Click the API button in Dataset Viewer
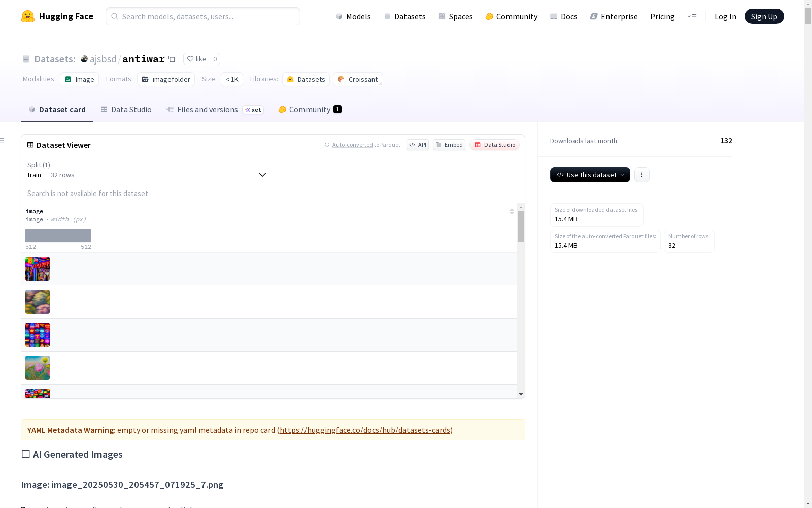 click(418, 145)
